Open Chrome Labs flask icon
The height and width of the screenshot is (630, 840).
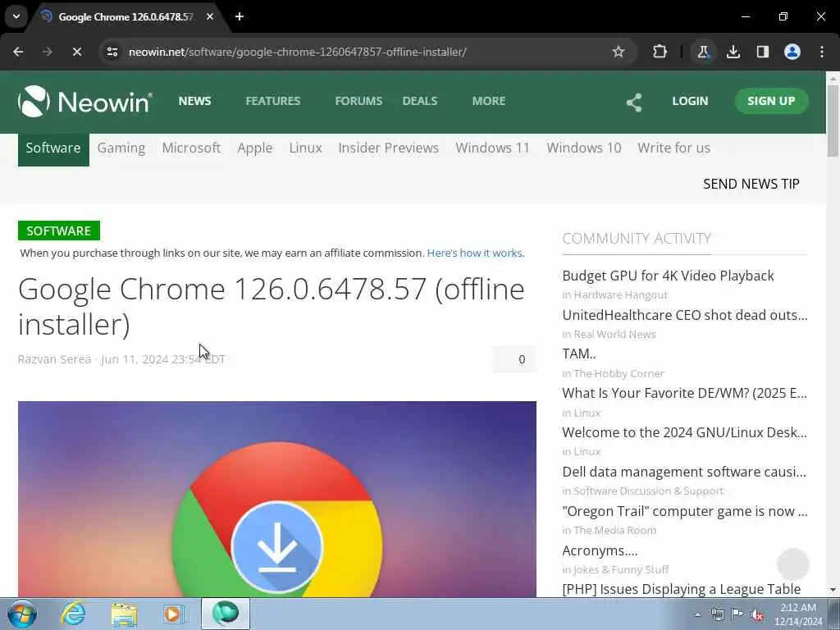[x=703, y=52]
